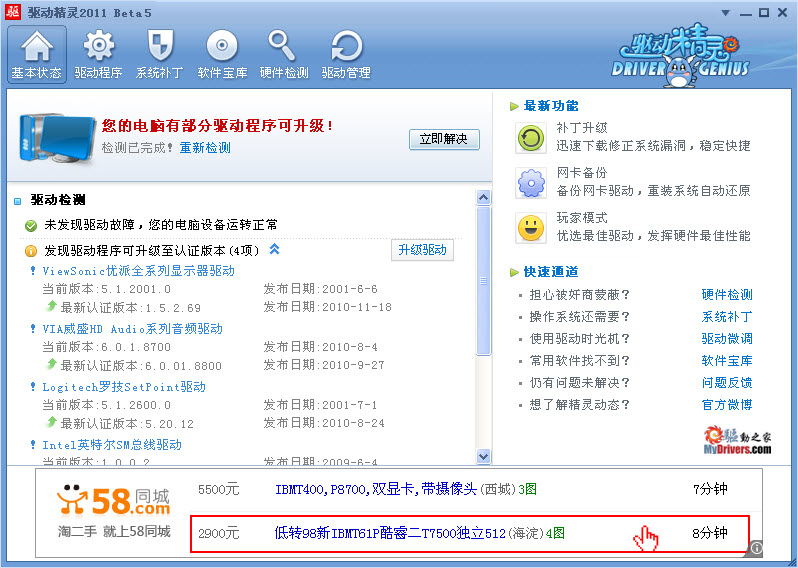Screen dimensions: 798x568
Task: Click 硬件检测 link in 快速通道
Action: coord(727,295)
